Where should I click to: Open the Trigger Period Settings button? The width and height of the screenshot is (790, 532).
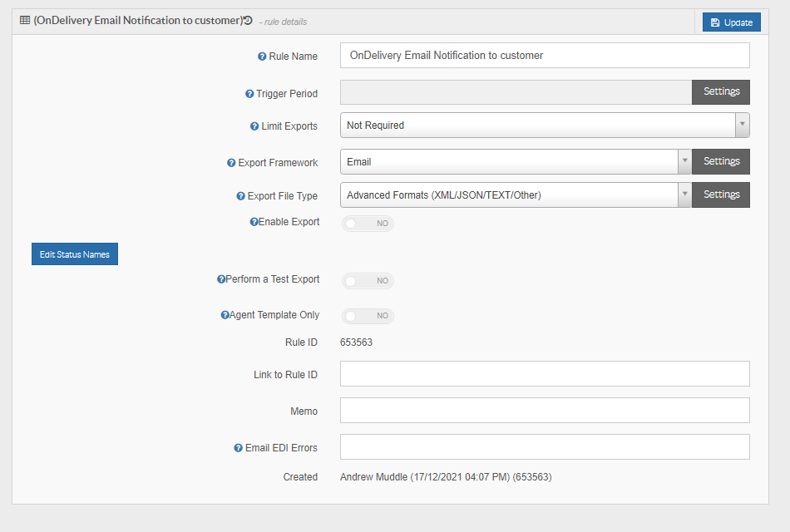[x=721, y=92]
